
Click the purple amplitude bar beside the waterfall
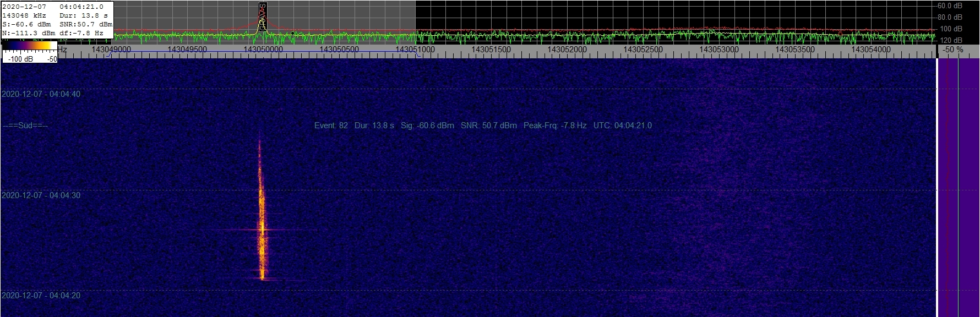pos(959,187)
